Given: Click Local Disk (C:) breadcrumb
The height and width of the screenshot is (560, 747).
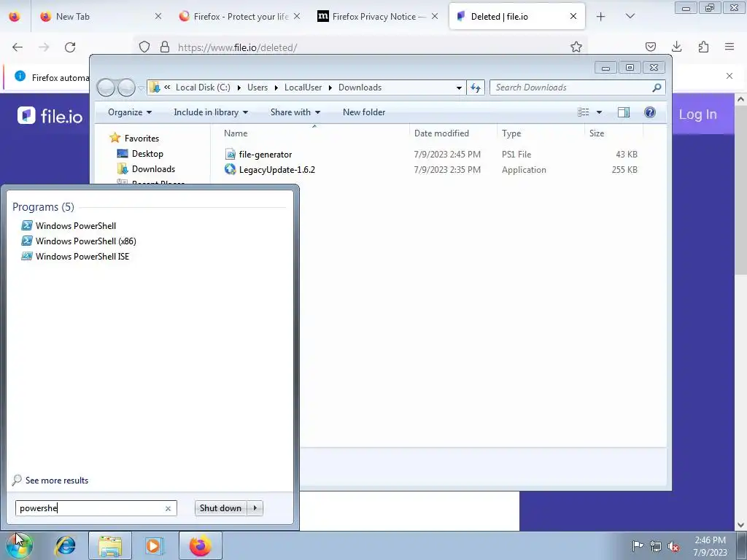Looking at the screenshot, I should pyautogui.click(x=203, y=87).
